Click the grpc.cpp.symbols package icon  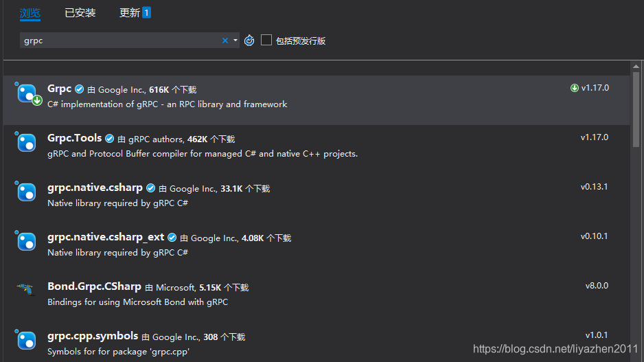click(26, 340)
